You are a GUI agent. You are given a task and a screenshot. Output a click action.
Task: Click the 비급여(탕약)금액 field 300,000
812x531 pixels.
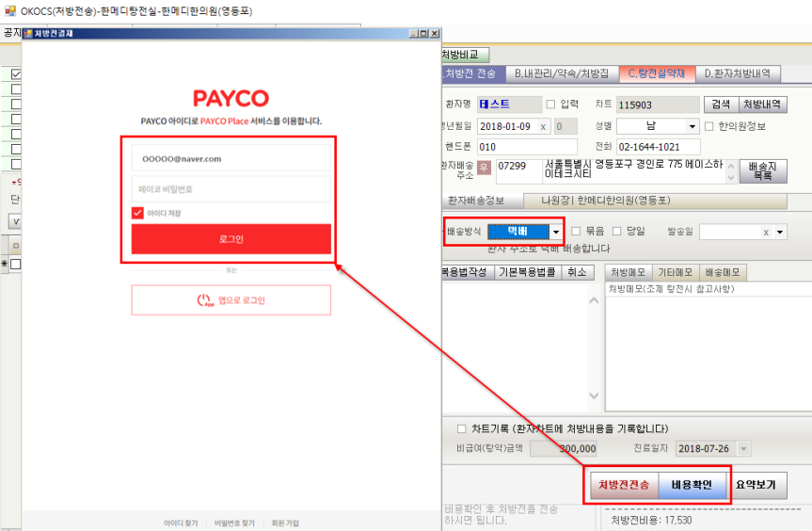[x=564, y=449]
